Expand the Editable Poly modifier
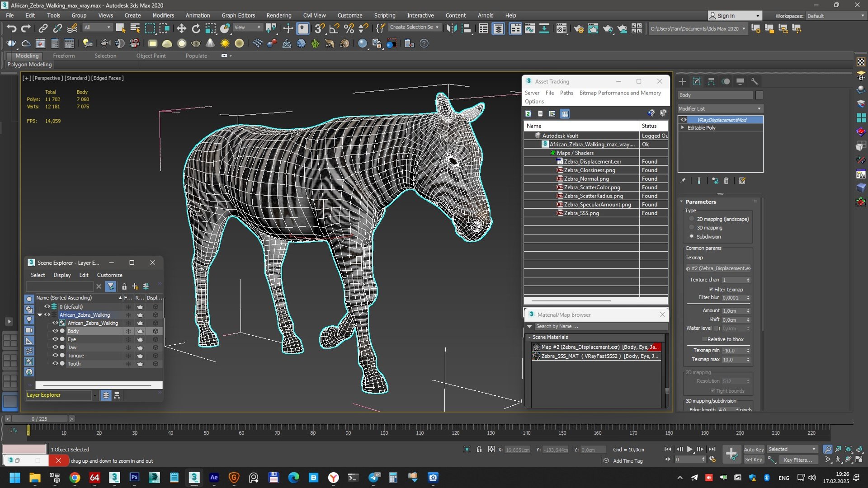The width and height of the screenshot is (868, 488). pyautogui.click(x=683, y=128)
